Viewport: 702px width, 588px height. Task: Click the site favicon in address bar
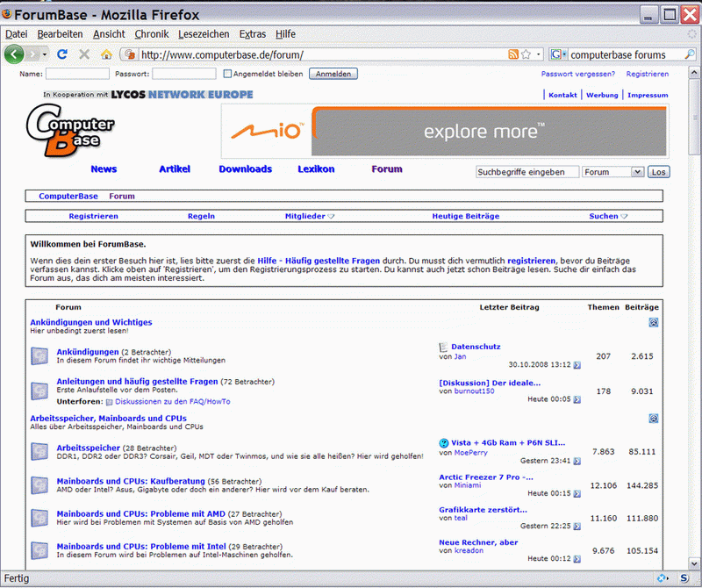[130, 54]
